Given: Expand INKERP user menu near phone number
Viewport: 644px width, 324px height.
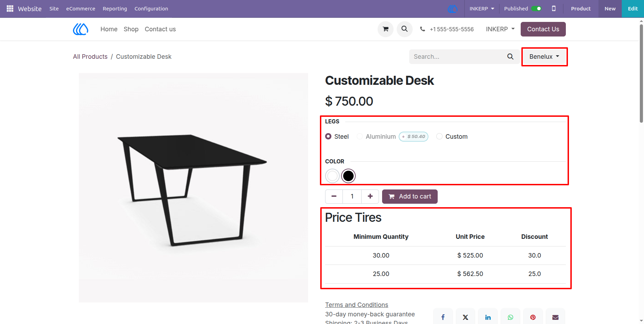Looking at the screenshot, I should point(500,29).
